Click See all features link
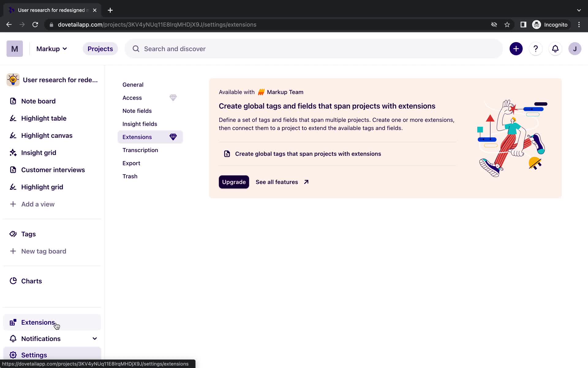Image resolution: width=588 pixels, height=368 pixels. (x=281, y=182)
